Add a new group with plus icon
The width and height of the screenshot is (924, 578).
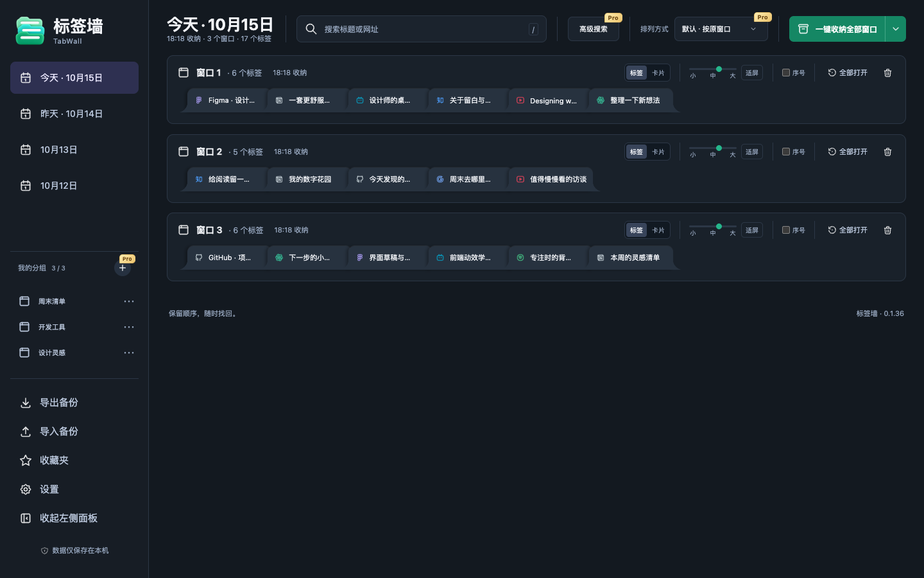point(123,268)
